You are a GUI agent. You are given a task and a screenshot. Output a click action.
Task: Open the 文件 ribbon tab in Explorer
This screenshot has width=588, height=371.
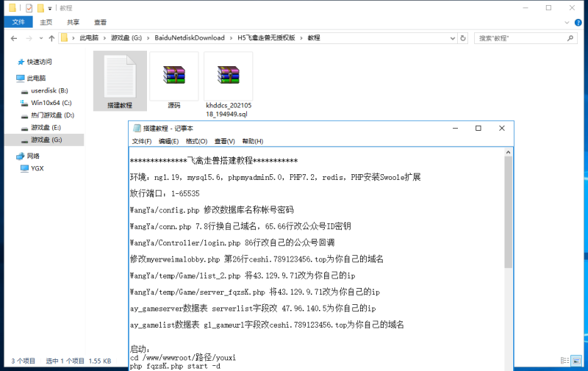[18, 22]
